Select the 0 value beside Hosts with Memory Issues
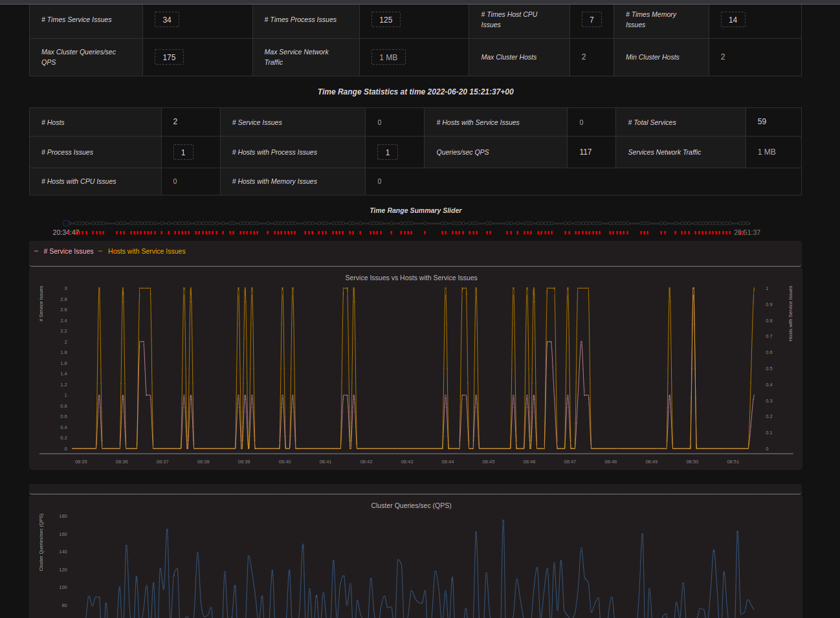This screenshot has width=840, height=618. coord(379,181)
